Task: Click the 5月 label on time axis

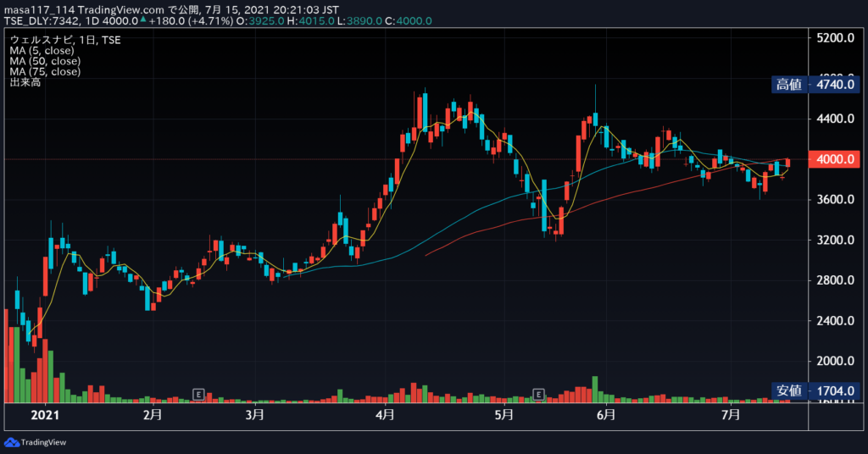Action: coord(504,415)
